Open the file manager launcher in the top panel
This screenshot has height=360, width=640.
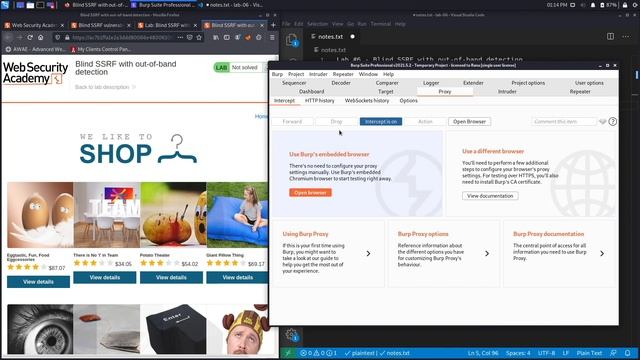pos(30,5)
